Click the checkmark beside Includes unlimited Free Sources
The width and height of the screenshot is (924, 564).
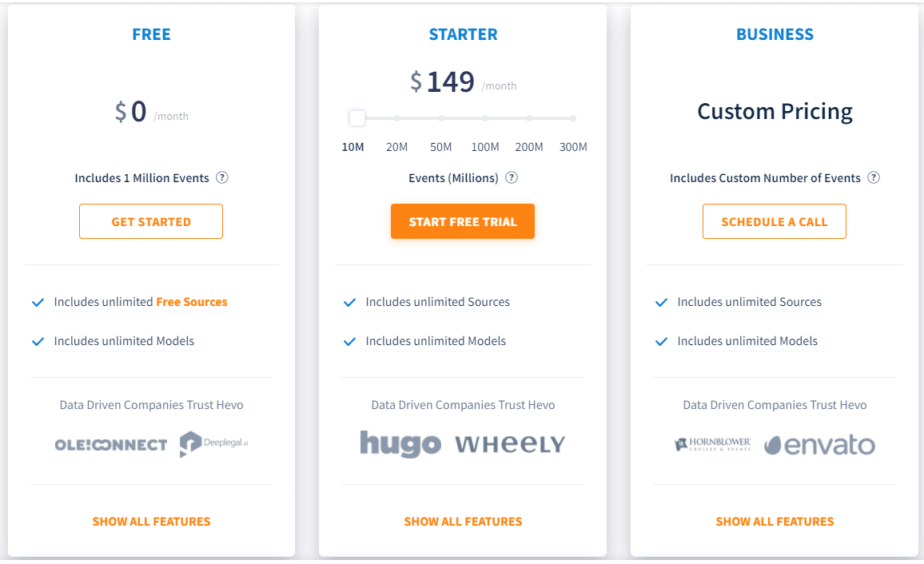38,302
